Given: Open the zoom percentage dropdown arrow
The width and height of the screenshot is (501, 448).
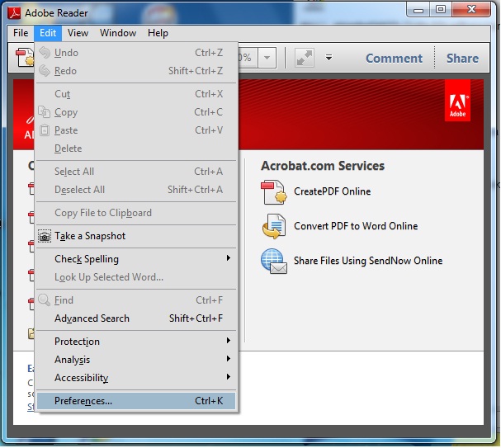Looking at the screenshot, I should pyautogui.click(x=266, y=58).
